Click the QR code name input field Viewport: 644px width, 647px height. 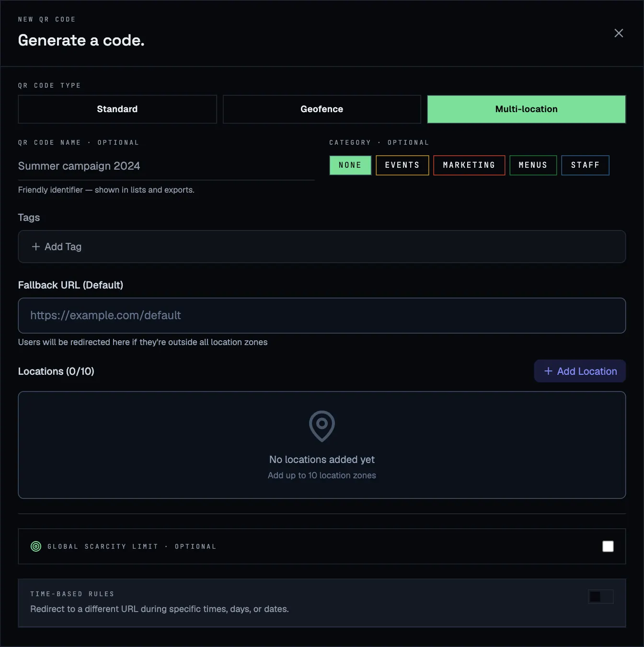coord(166,166)
